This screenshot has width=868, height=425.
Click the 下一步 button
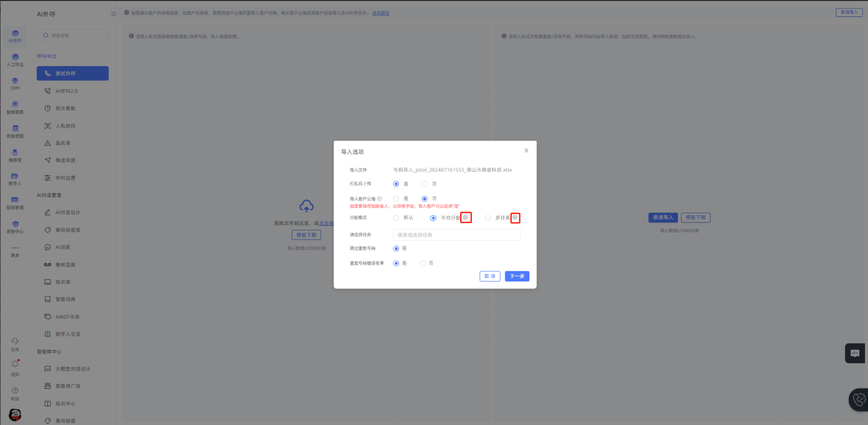click(x=517, y=276)
